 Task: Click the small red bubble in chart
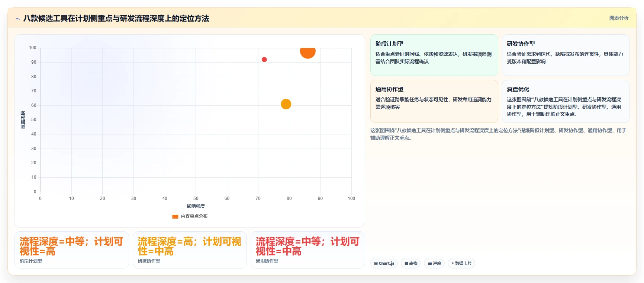coord(264,60)
